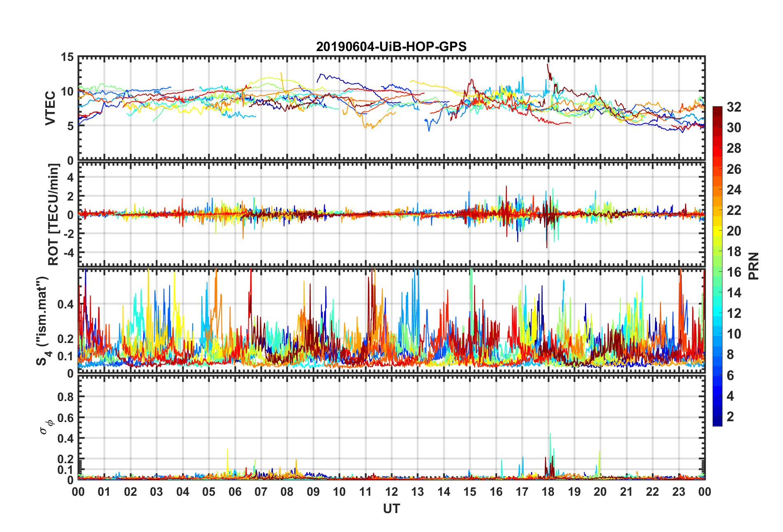Screen dimensions: 783x532
Task: Click the 0.8 tick on sigma phi axis
Action: (x=65, y=397)
